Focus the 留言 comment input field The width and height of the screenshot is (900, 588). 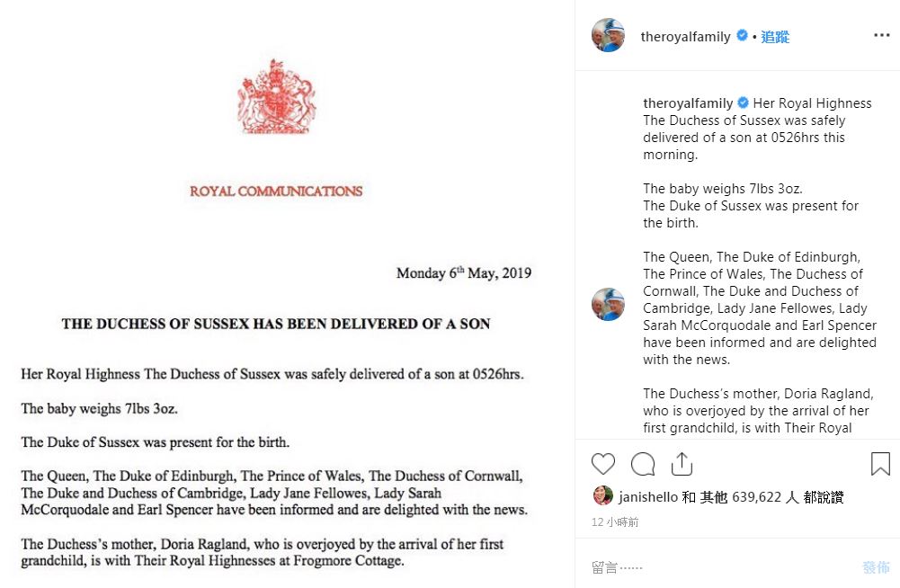719,567
